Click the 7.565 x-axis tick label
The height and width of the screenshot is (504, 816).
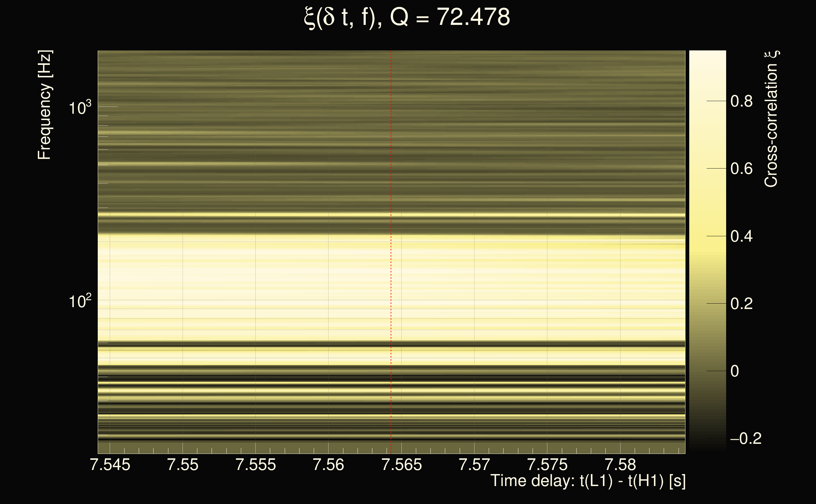coord(401,465)
